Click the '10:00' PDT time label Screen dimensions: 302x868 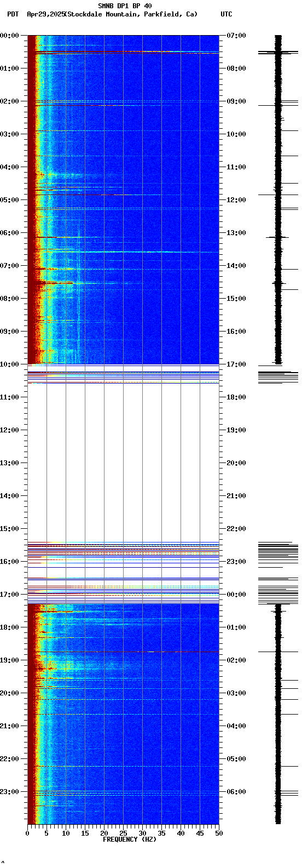pyautogui.click(x=9, y=364)
